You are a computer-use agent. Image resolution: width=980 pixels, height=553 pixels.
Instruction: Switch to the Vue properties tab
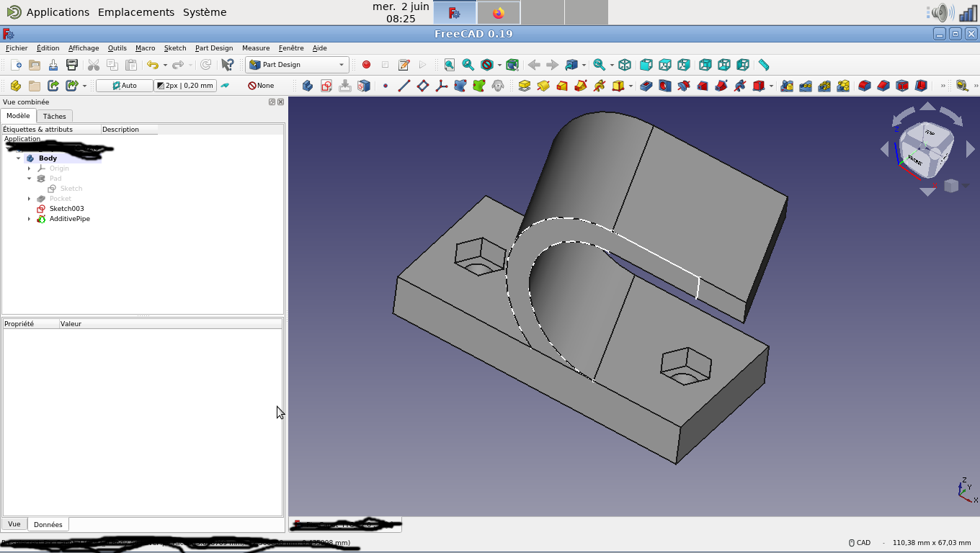14,524
